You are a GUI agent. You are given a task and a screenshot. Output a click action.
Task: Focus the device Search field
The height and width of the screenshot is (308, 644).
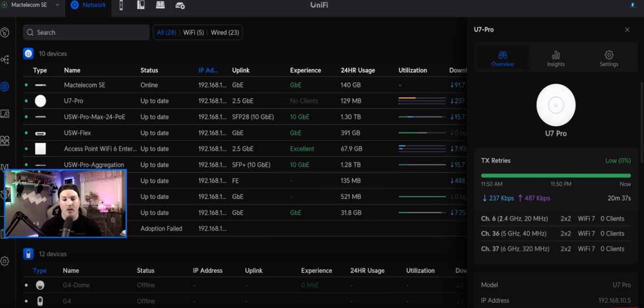click(86, 32)
